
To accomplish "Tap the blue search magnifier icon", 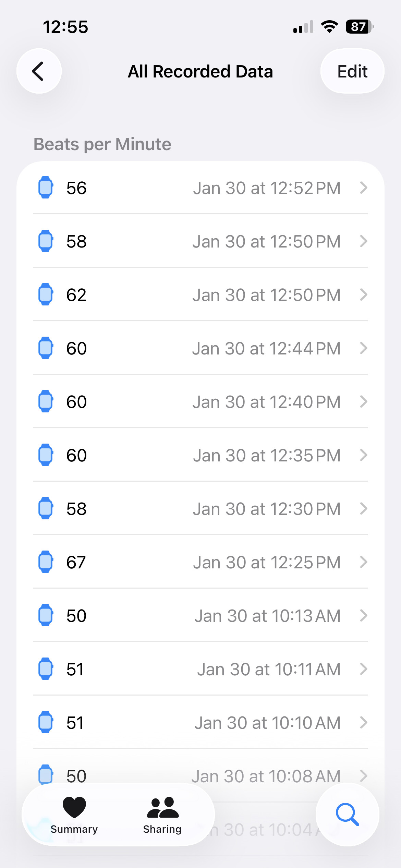I will [347, 814].
